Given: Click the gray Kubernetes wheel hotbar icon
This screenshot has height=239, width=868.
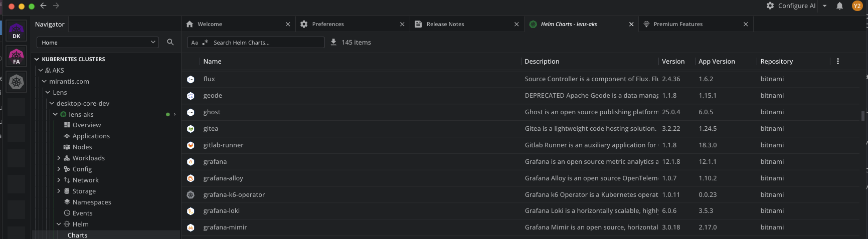Looking at the screenshot, I should pos(16,82).
